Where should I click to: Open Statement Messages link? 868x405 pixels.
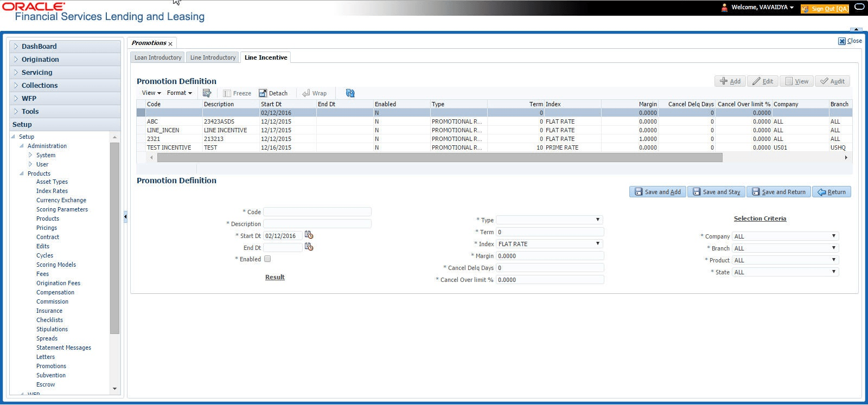pyautogui.click(x=63, y=348)
